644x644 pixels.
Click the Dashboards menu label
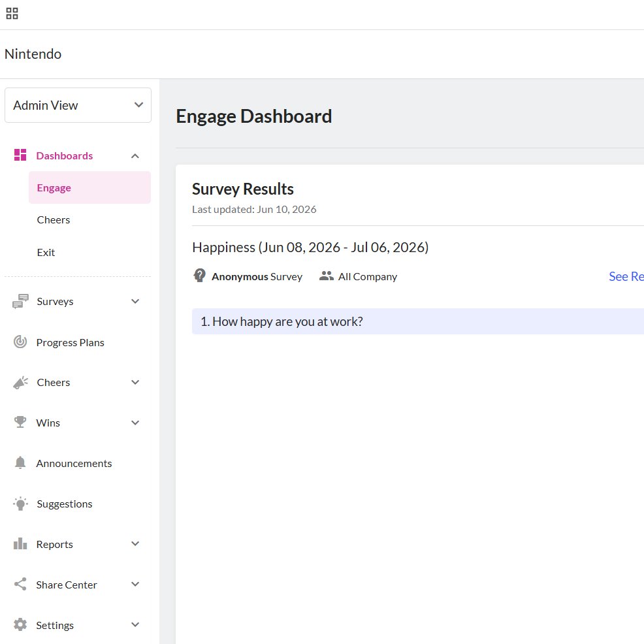tap(65, 155)
